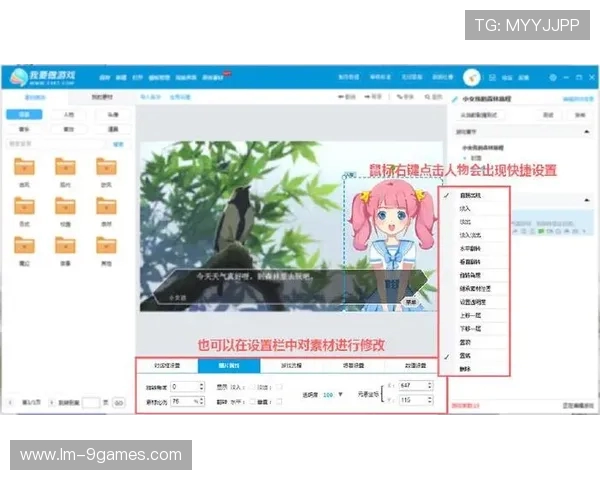Screen dimensions: 600x480
Task: Click the square icon right of the avatar
Action: point(492,78)
